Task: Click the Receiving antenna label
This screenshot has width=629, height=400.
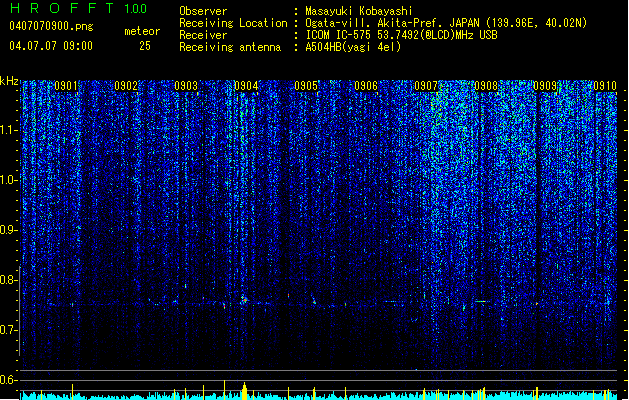Action: tap(230, 47)
